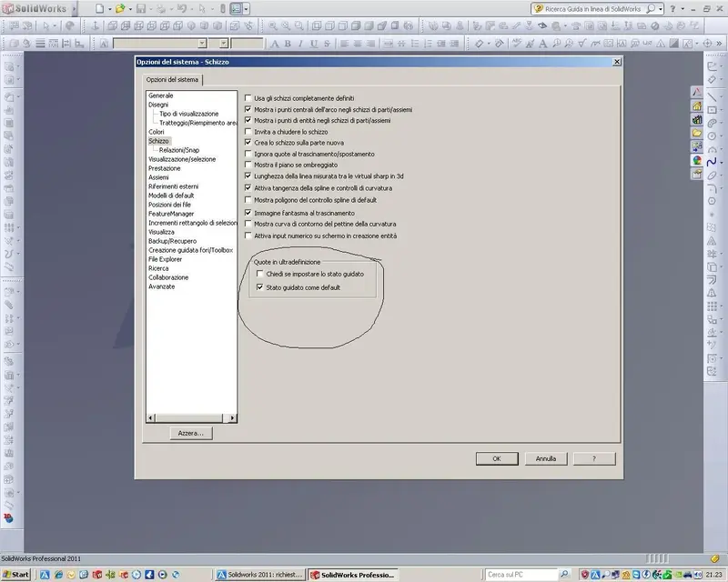
Task: Click the Surface finish checkmark icon
Action: click(581, 44)
